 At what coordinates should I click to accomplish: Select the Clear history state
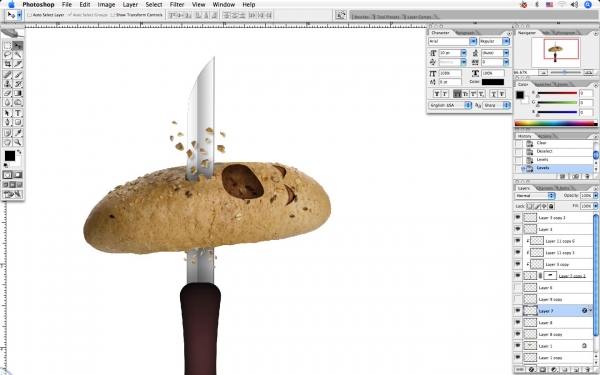pos(554,143)
